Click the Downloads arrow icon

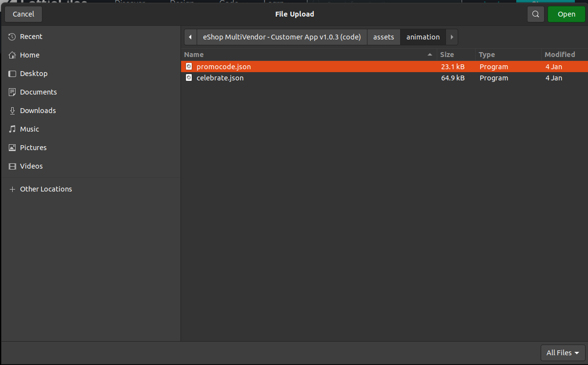click(12, 111)
